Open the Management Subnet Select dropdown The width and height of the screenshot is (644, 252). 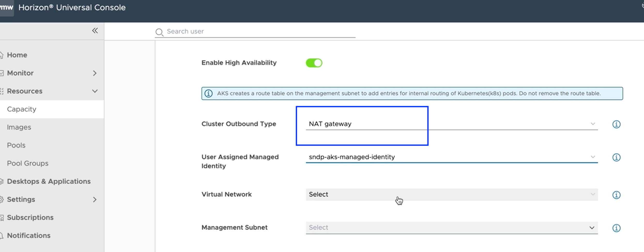pos(452,228)
